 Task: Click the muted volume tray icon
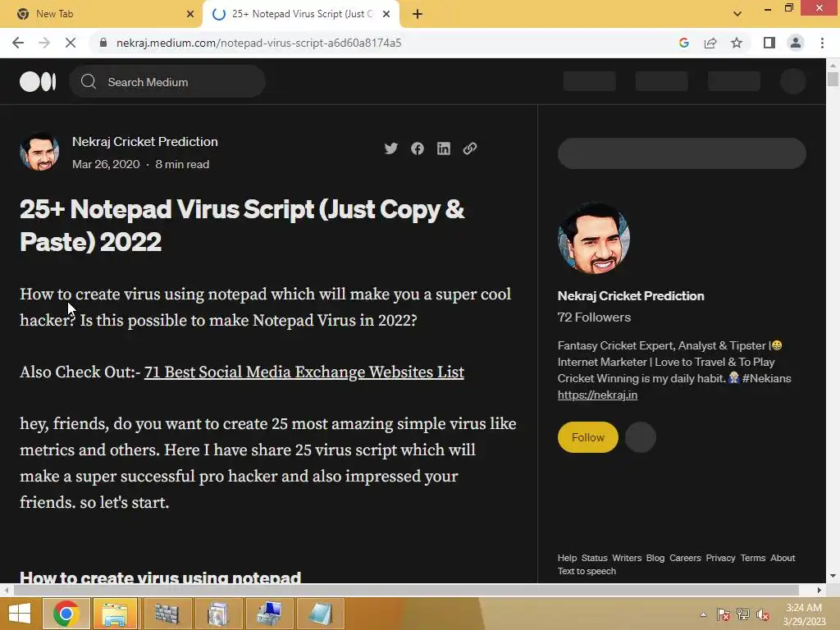coord(762,614)
